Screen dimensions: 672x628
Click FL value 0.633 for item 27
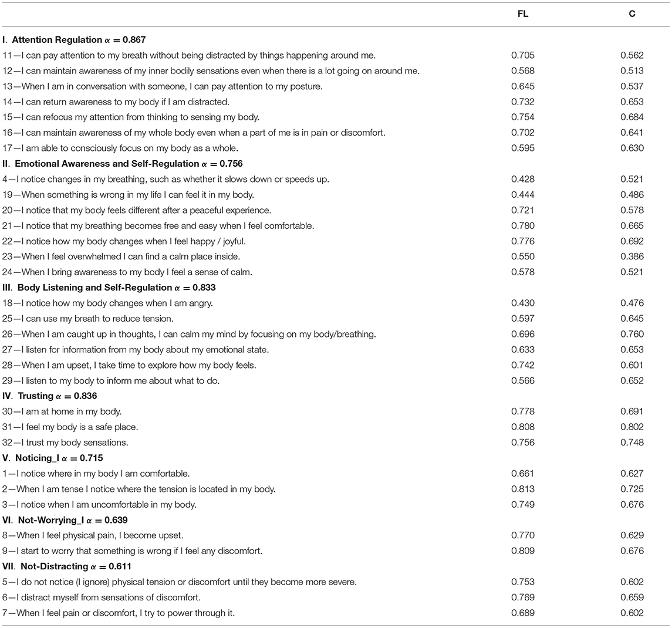(523, 349)
